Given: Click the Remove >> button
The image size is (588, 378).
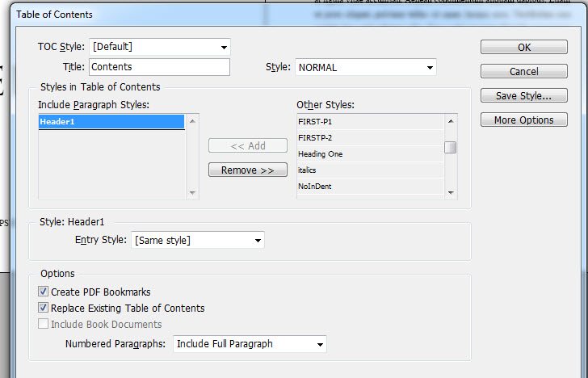Looking at the screenshot, I should [247, 170].
